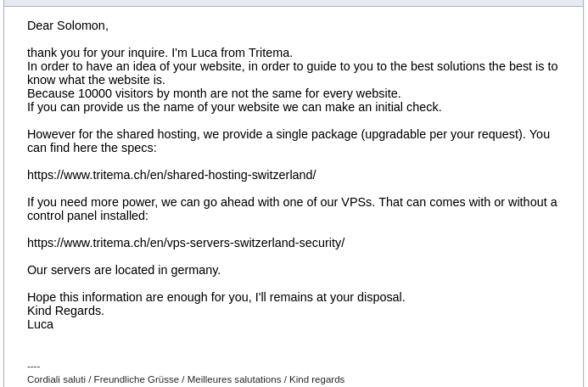Click the "If you need more power" line

pos(292,202)
